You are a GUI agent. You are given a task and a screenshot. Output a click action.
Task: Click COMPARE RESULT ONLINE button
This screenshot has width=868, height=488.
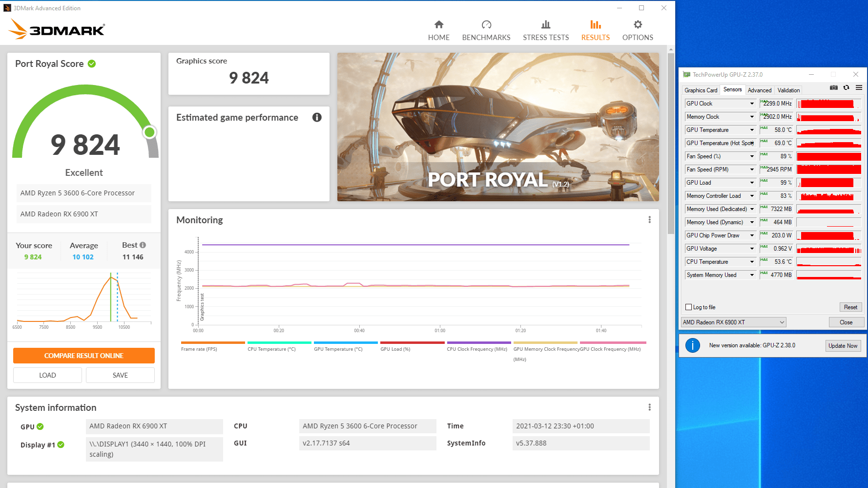click(84, 356)
